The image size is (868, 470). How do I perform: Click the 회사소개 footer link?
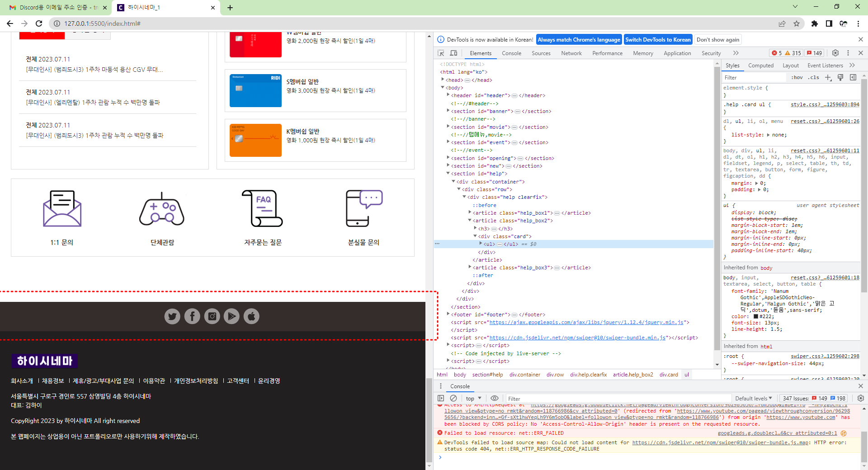point(22,381)
